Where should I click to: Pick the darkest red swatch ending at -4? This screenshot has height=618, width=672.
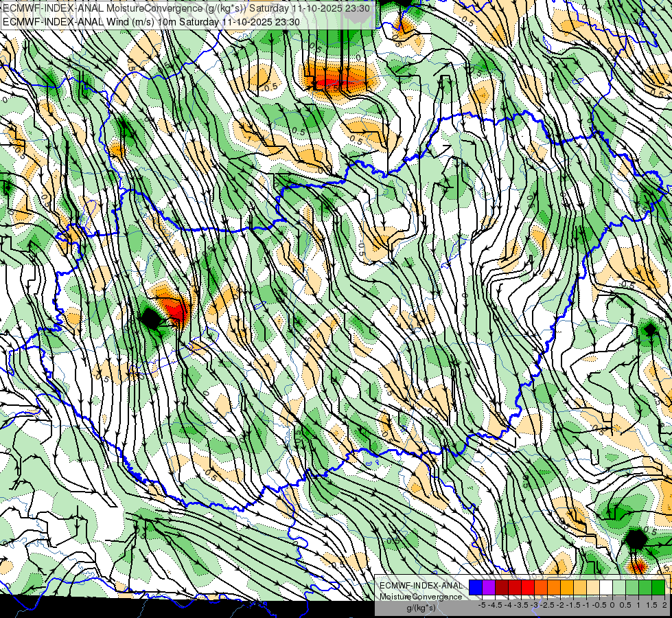click(502, 587)
